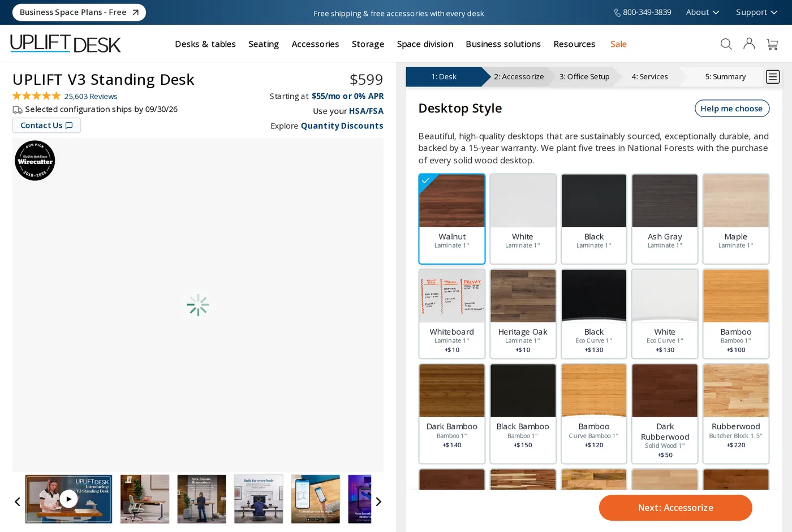792x532 pixels.
Task: Click the Contact Us button
Action: pos(46,126)
